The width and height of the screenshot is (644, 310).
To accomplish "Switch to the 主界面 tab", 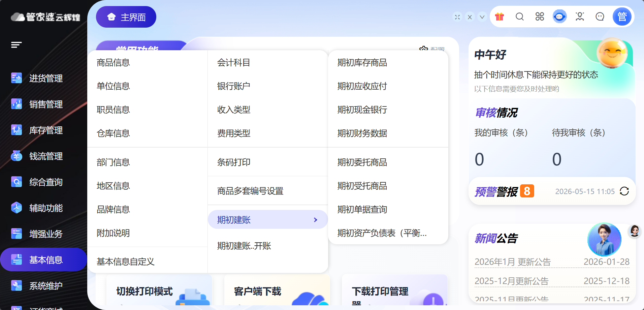I will (126, 17).
